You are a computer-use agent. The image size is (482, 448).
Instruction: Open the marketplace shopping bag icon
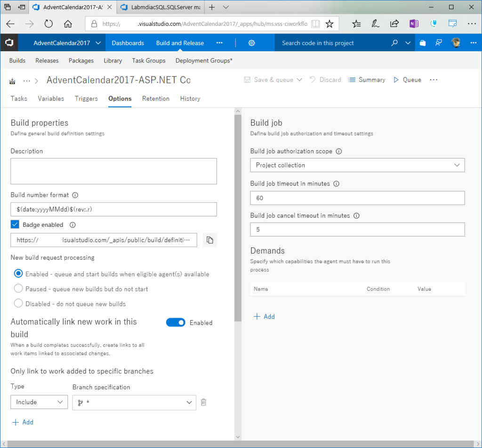(423, 43)
